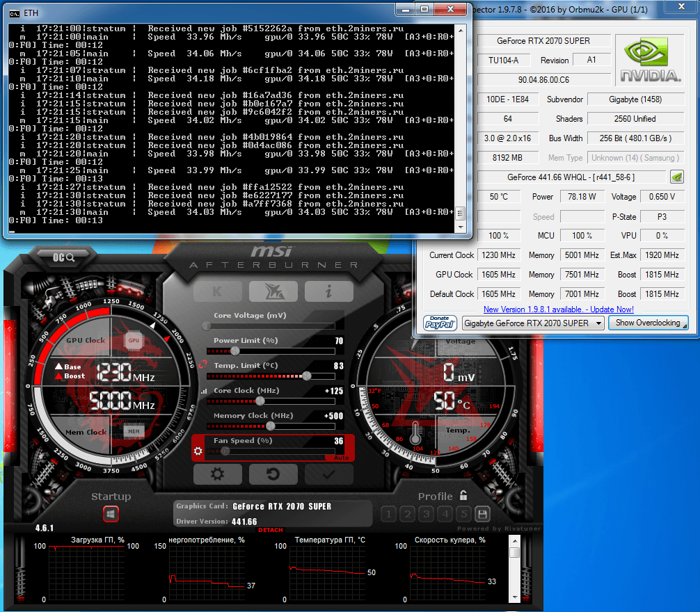Click the Show Overclocking button
Image resolution: width=700 pixels, height=612 pixels.
click(647, 323)
